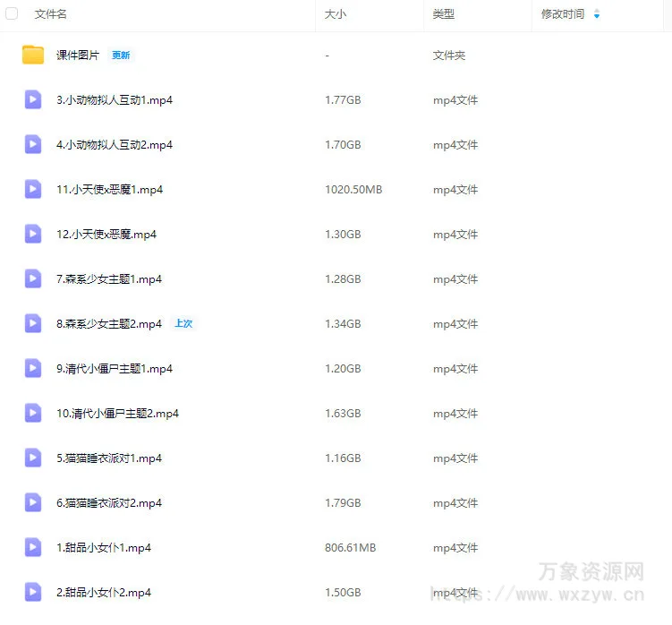This screenshot has width=672, height=625.
Task: Click the 文件名 column header
Action: click(51, 14)
